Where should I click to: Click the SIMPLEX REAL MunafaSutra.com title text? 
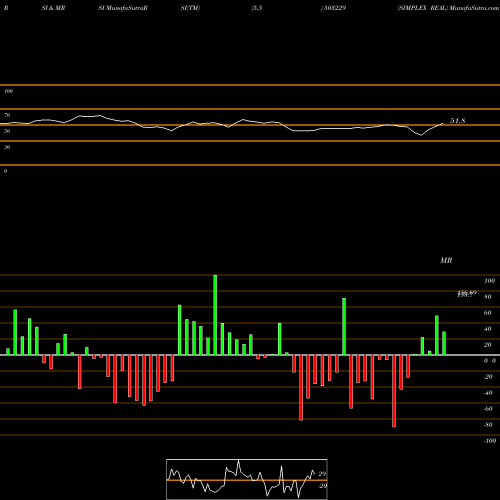click(448, 8)
